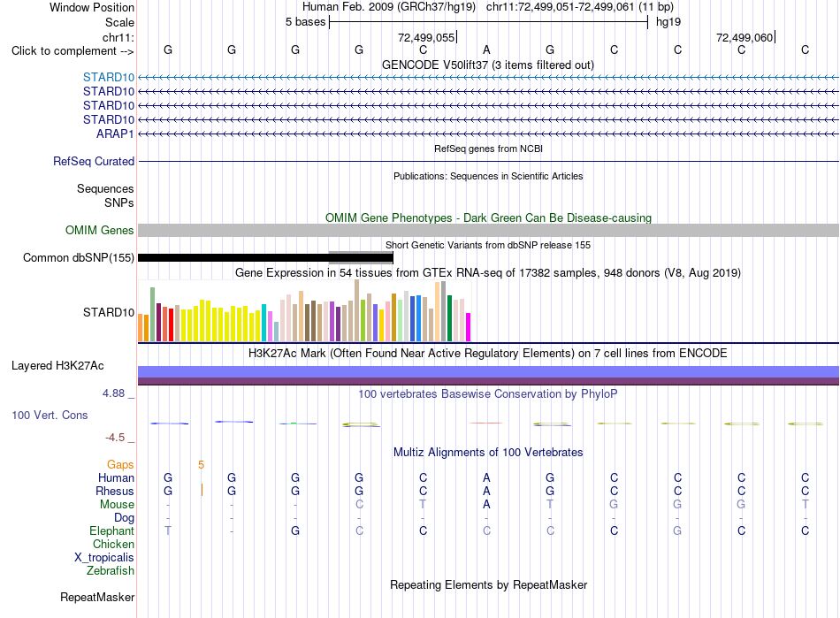The width and height of the screenshot is (840, 618).
Task: Click the ARAP1 gene label
Action: tap(115, 134)
